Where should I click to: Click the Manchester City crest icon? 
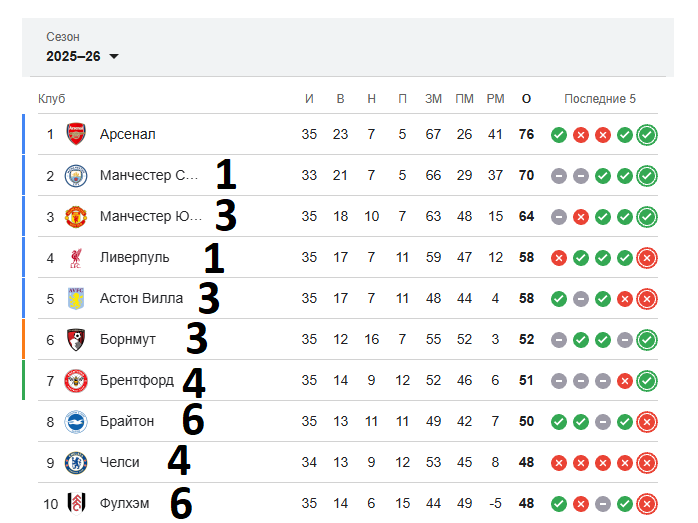tap(76, 175)
